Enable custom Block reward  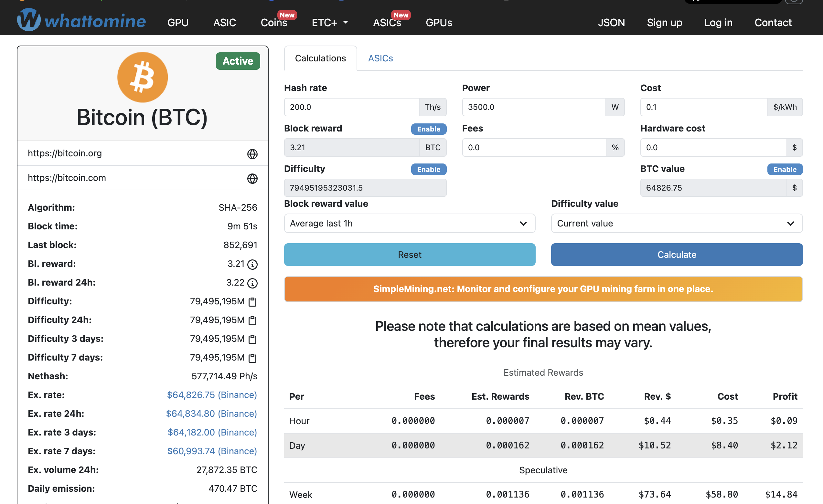point(429,129)
